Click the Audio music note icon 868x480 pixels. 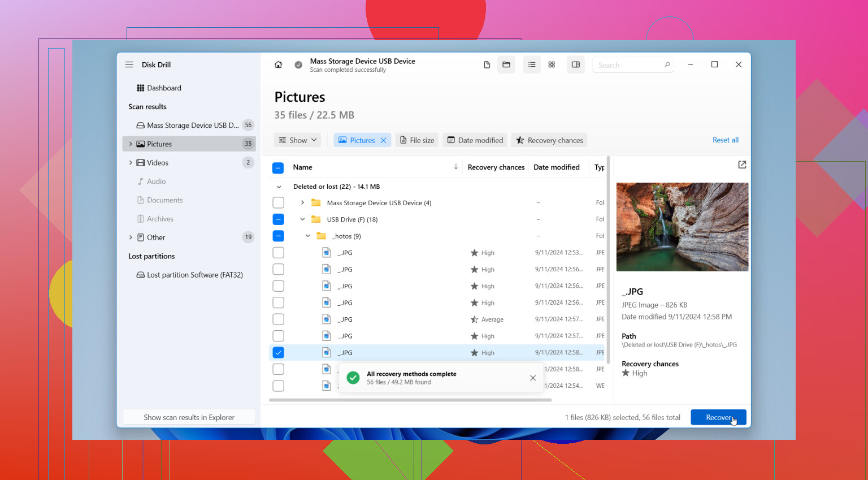click(141, 181)
